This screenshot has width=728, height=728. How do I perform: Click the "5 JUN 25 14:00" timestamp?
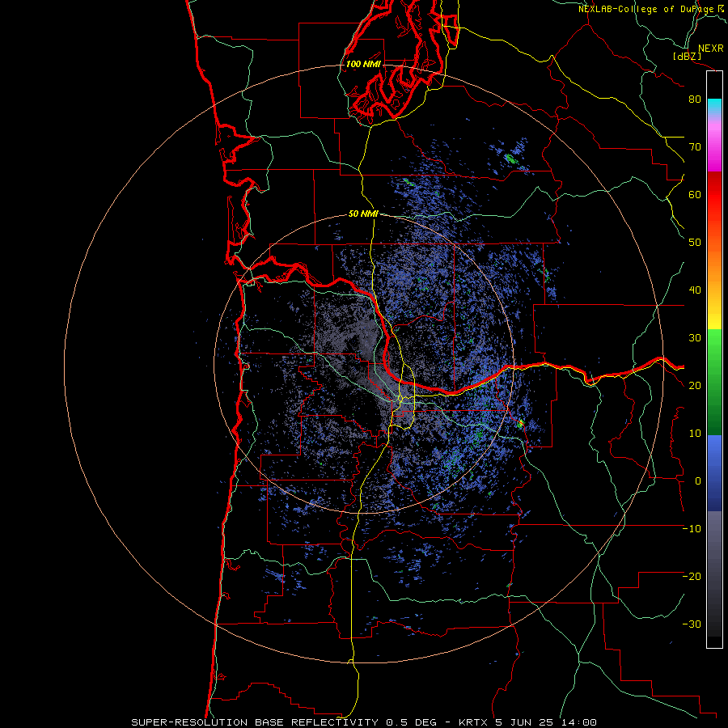tap(546, 722)
